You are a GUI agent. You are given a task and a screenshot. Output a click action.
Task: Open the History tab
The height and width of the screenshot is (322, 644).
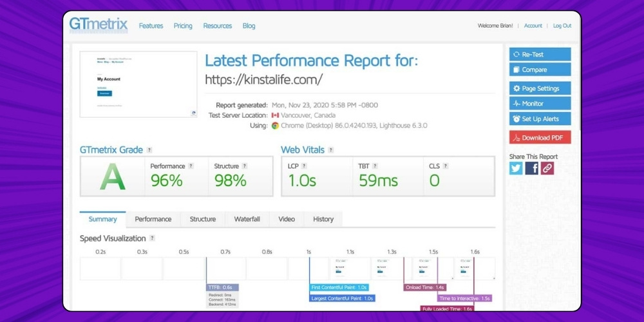323,219
